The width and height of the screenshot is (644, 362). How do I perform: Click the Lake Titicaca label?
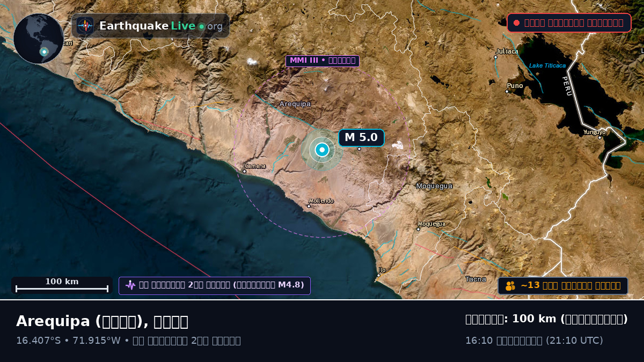547,65
